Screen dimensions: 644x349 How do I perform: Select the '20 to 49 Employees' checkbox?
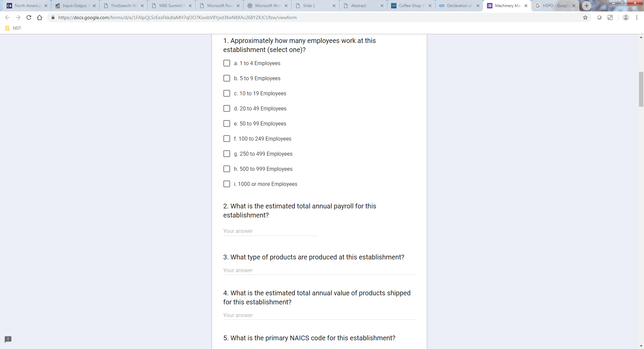(x=227, y=108)
